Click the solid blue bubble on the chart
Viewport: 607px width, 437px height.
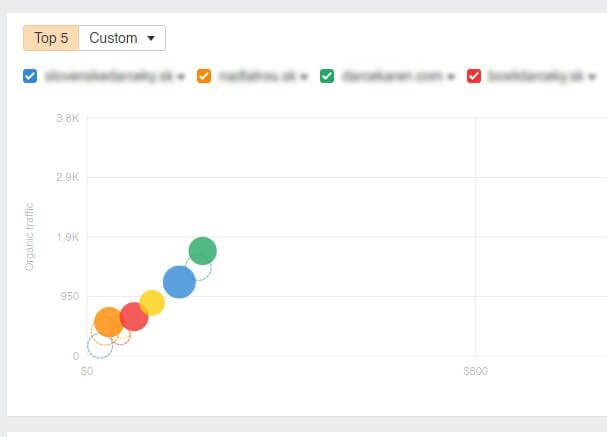179,282
